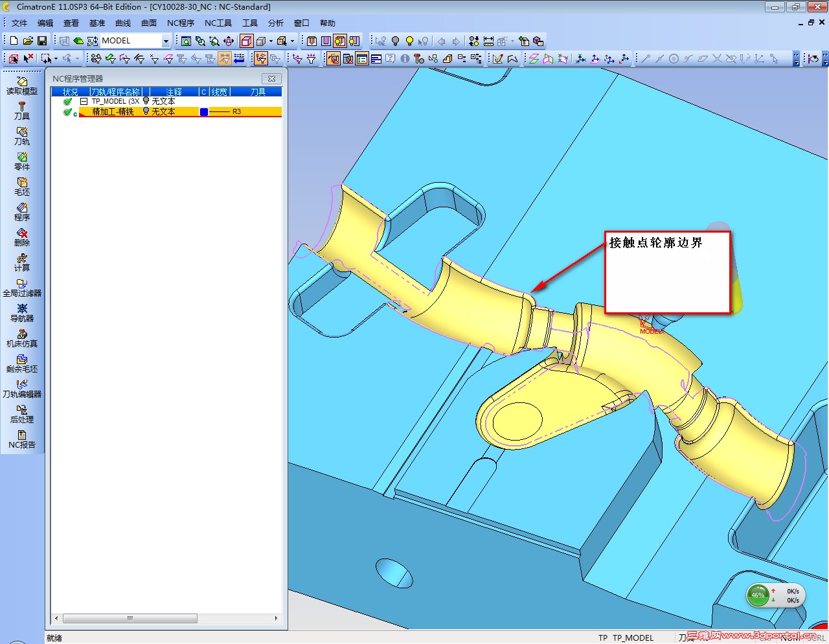Run 后处理 post-processing from the sidebar

[22, 414]
